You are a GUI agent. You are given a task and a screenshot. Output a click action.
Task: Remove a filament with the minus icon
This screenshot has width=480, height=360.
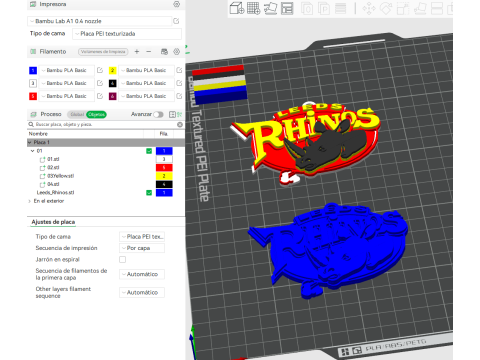(x=149, y=52)
